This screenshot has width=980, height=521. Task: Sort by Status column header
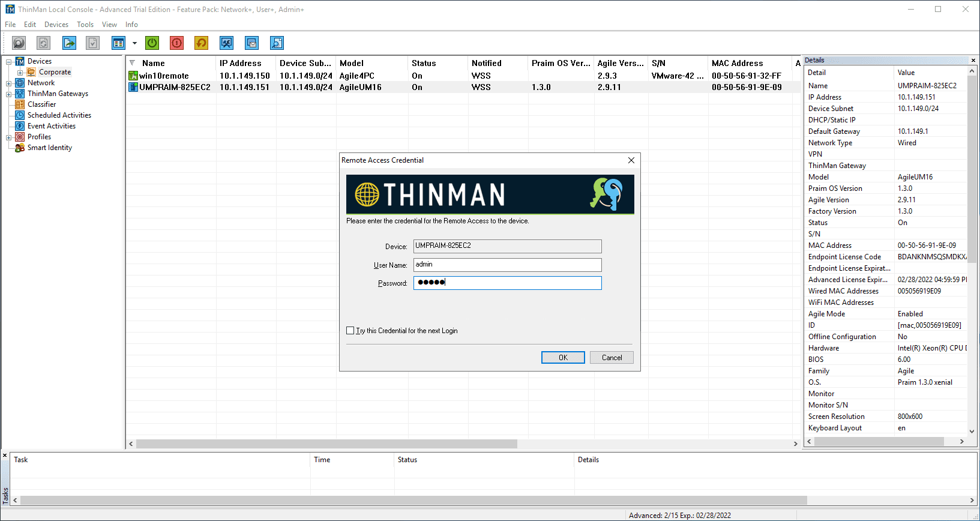(438, 63)
